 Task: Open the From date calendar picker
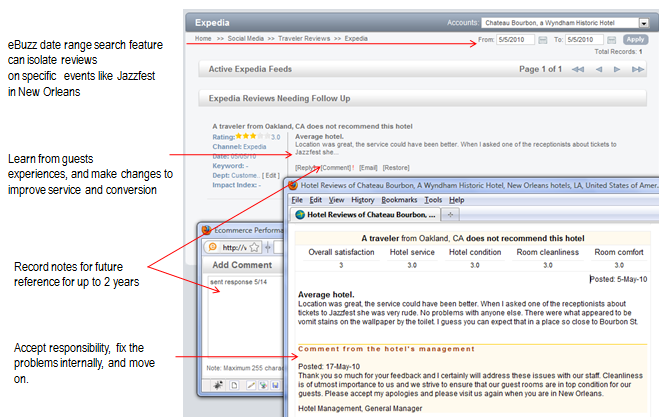coord(543,40)
